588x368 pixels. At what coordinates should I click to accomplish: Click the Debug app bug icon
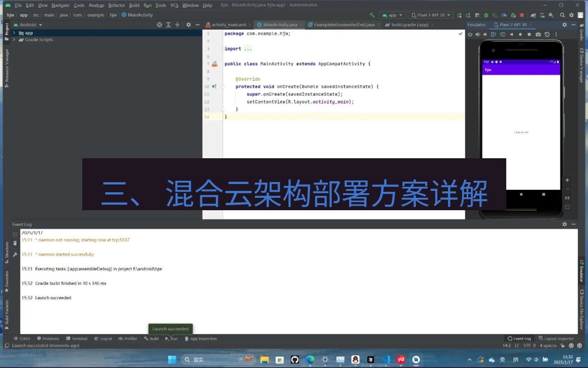(x=486, y=15)
